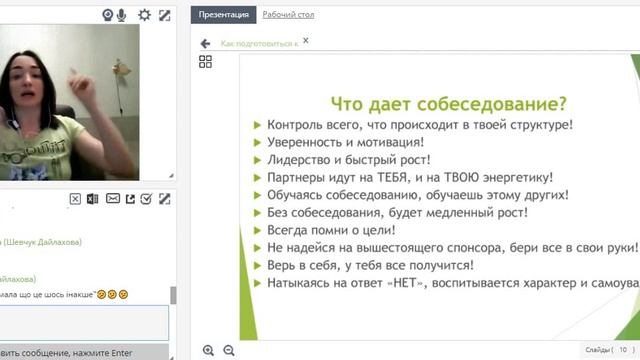Mute the microphone in video panel
This screenshot has height=360, width=640.
pyautogui.click(x=121, y=15)
